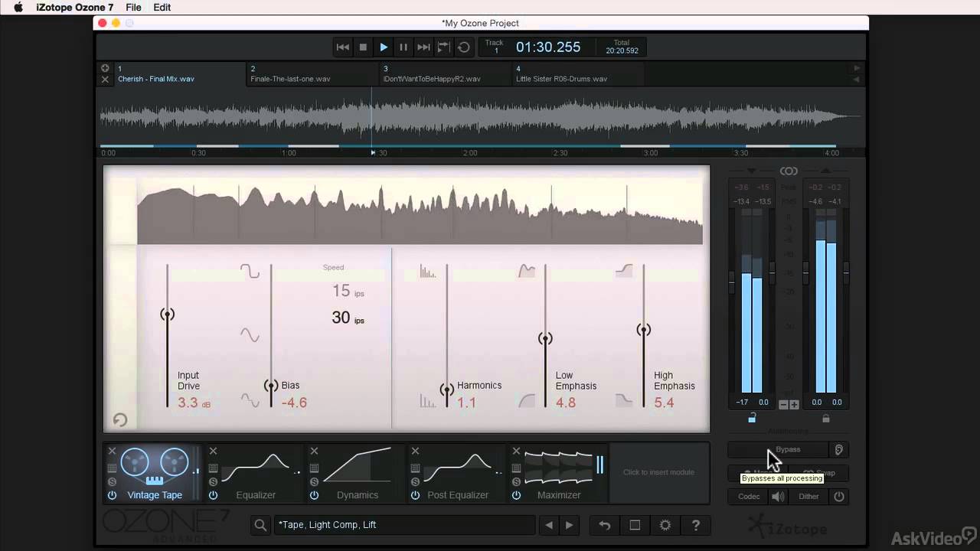Open Post Equalizer module presets list icon
The height and width of the screenshot is (551, 980).
pos(415,468)
